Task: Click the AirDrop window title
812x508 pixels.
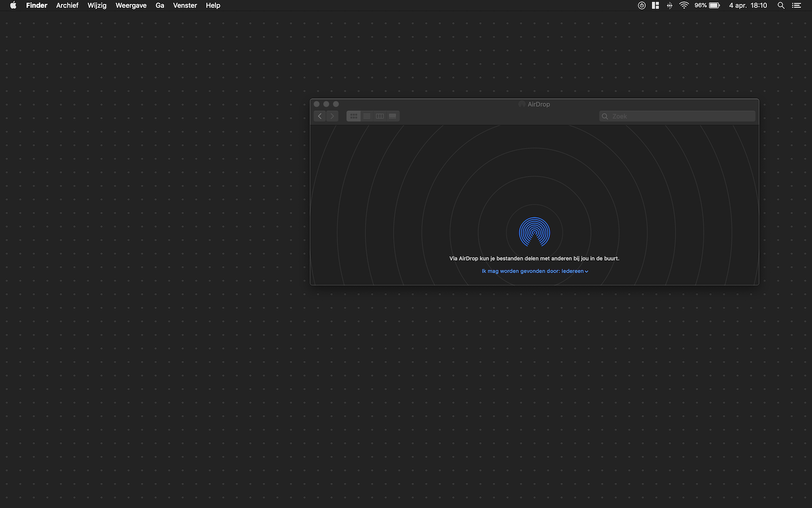Action: [x=539, y=104]
